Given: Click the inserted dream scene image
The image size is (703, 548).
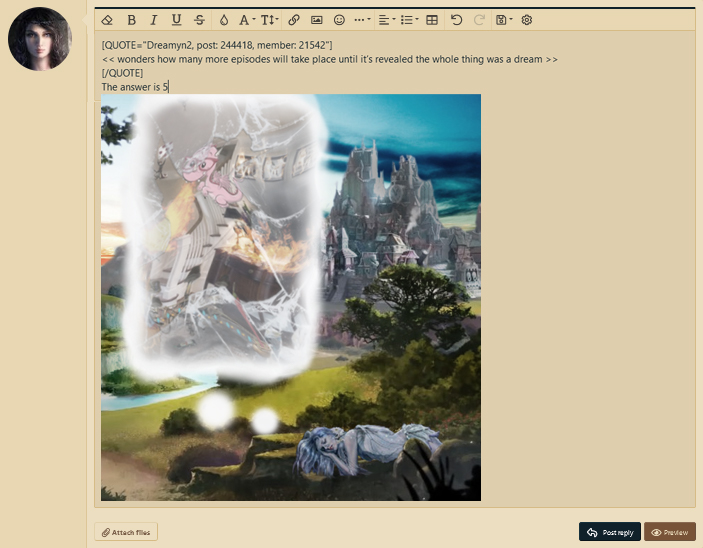Looking at the screenshot, I should click(291, 297).
